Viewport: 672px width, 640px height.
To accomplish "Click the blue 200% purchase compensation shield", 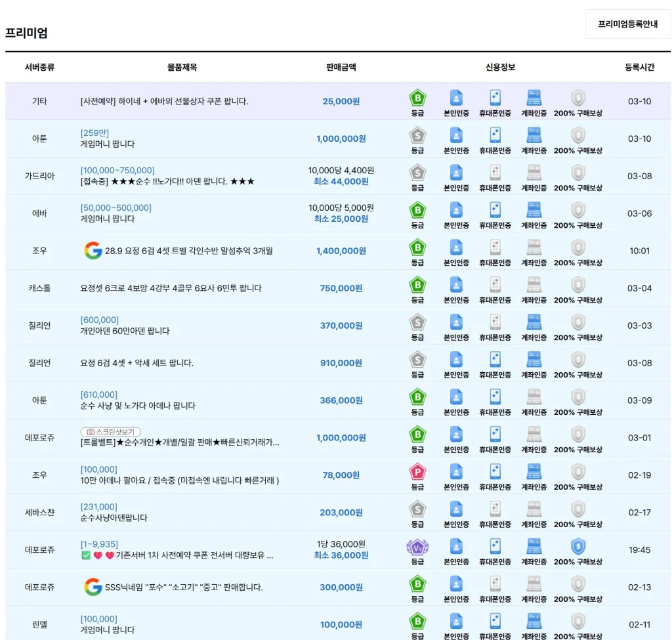I will (x=577, y=546).
